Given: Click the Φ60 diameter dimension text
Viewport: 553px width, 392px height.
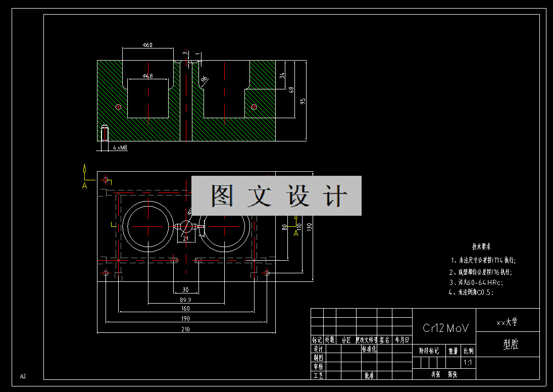Looking at the screenshot, I should click(x=147, y=45).
